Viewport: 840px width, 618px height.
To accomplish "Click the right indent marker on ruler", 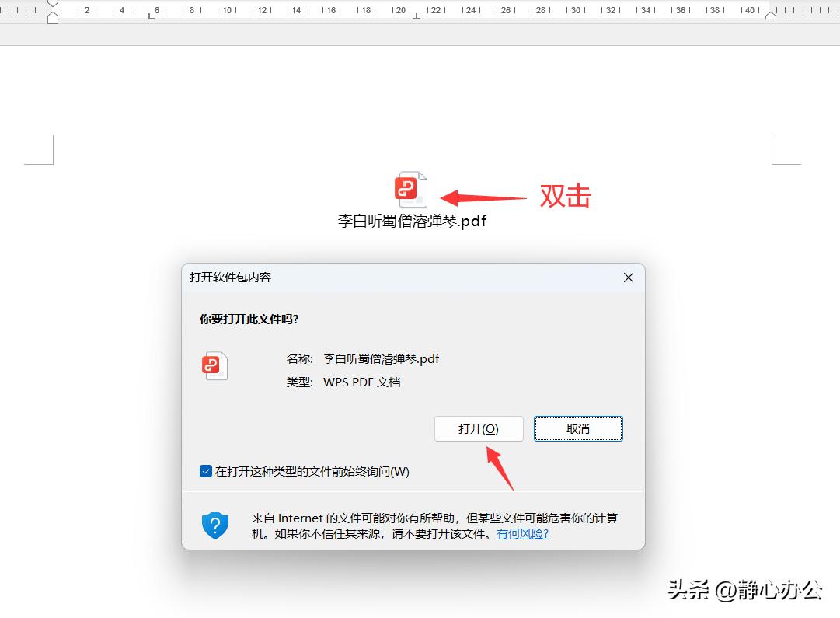I will point(771,16).
